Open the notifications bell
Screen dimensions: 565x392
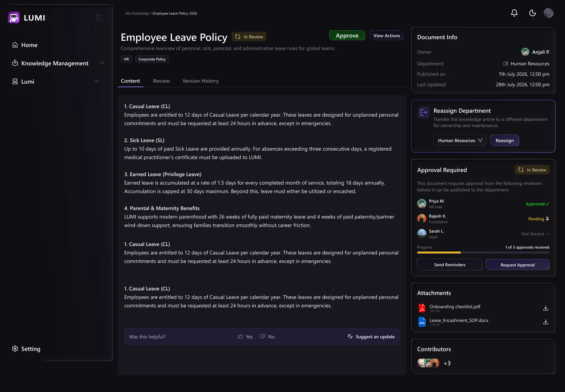pyautogui.click(x=514, y=13)
